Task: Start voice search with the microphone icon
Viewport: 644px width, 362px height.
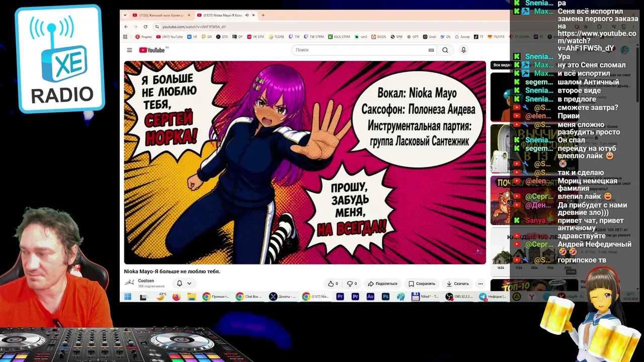Action: tap(463, 50)
